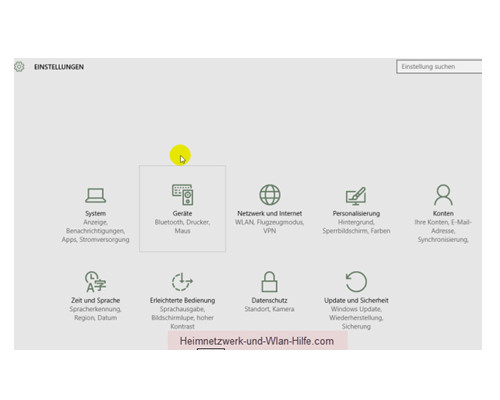The height and width of the screenshot is (400, 500).
Task: Open the Konten person icon
Action: click(443, 195)
